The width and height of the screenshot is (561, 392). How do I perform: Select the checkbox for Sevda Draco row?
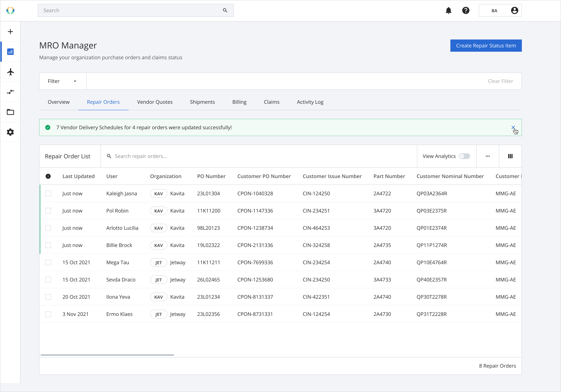tap(48, 280)
